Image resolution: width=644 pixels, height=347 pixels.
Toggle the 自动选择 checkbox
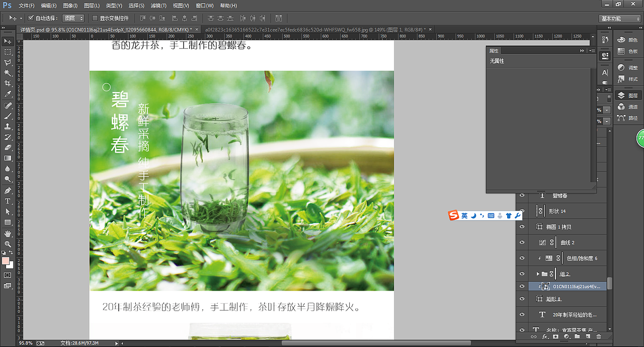(x=31, y=18)
